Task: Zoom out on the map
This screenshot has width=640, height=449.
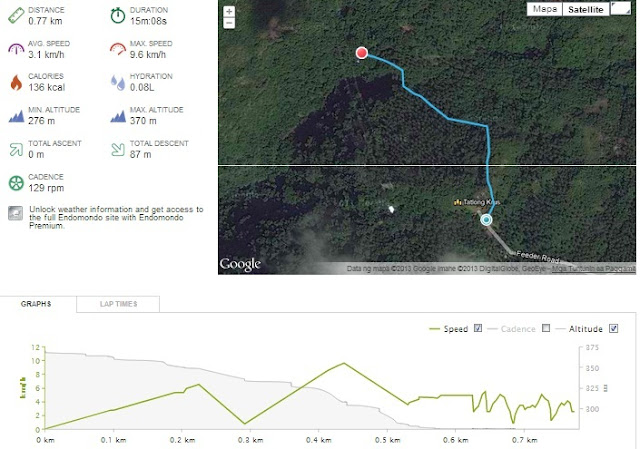Action: [230, 22]
